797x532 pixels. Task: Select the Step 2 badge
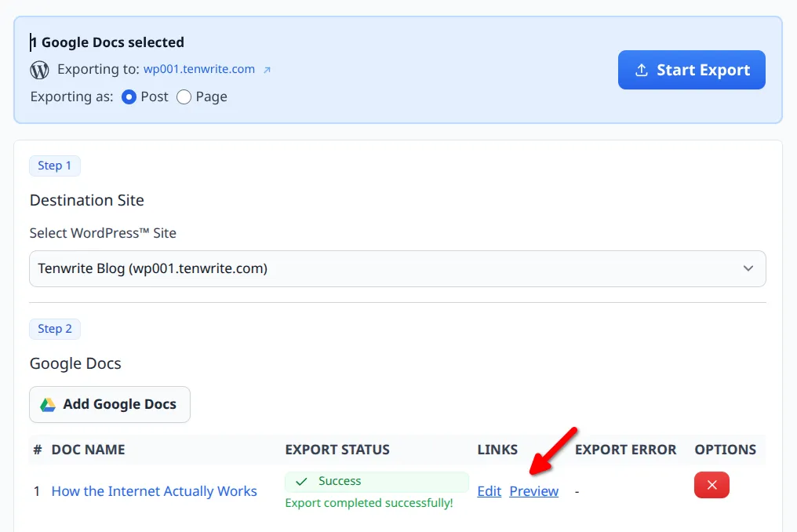point(55,329)
